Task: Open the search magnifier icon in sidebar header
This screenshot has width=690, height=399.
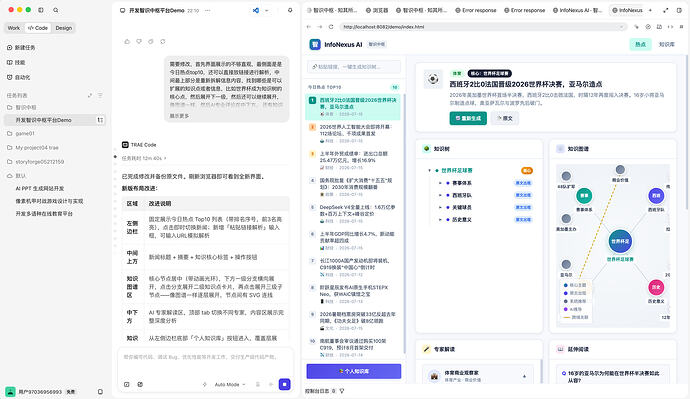Action: pyautogui.click(x=55, y=10)
